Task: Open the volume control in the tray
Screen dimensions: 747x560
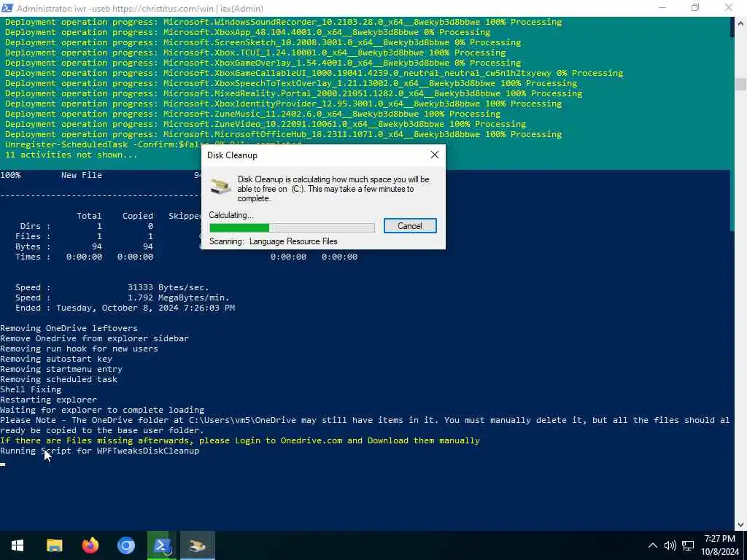Action: pyautogui.click(x=670, y=545)
